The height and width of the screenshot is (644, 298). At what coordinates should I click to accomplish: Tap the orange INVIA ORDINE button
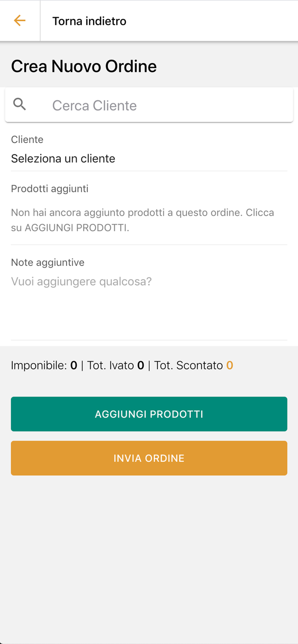(149, 458)
